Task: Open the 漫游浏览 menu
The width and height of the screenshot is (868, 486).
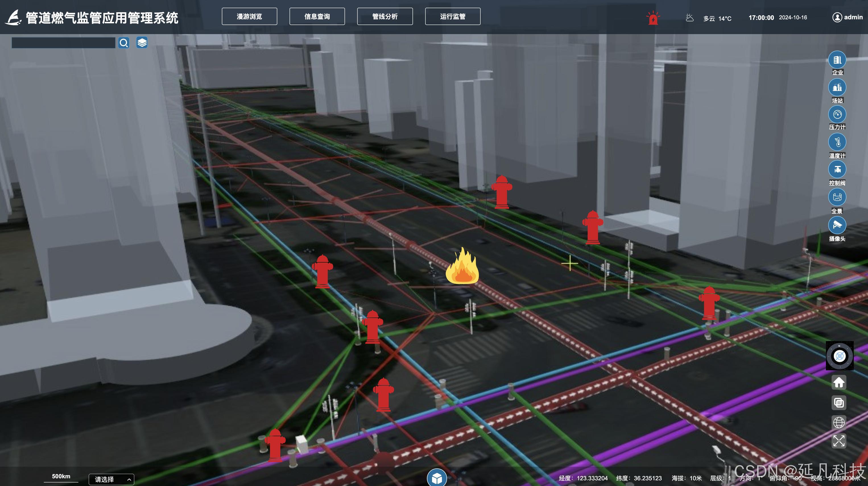Action: coord(249,16)
